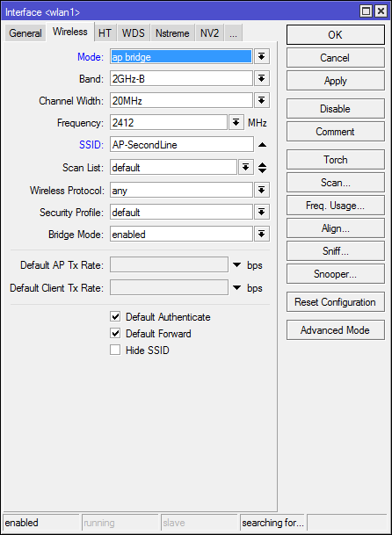Screen dimensions: 392x535
Task: Uncheck Default Authenticate checkbox
Action: tap(115, 316)
